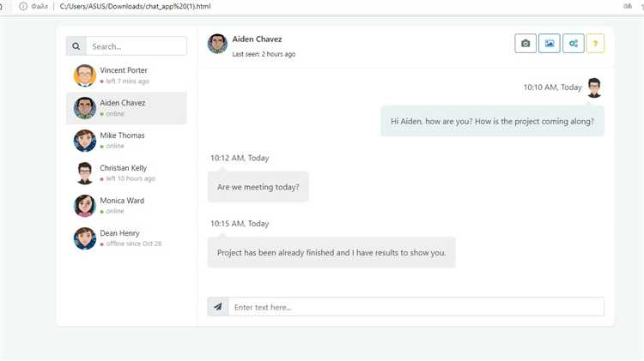
Task: Focus the contact Search field
Action: pyautogui.click(x=136, y=46)
